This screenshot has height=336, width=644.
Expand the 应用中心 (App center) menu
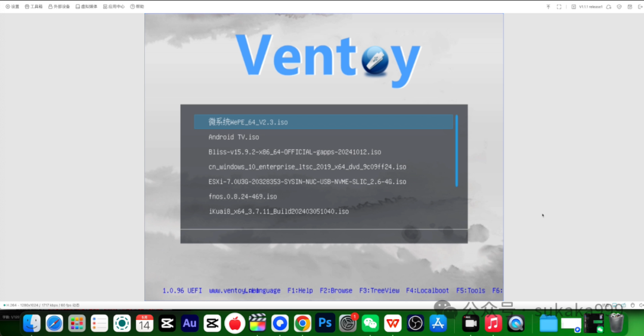pos(114,7)
